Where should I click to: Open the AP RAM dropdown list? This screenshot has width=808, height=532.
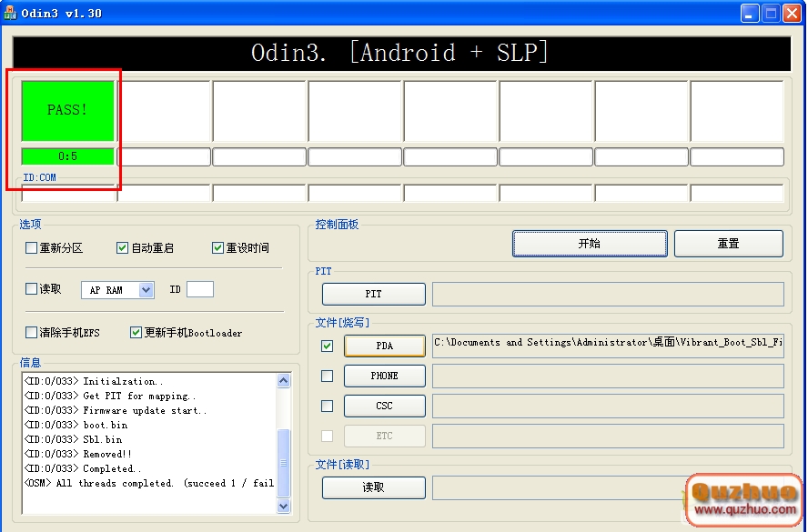tap(146, 290)
